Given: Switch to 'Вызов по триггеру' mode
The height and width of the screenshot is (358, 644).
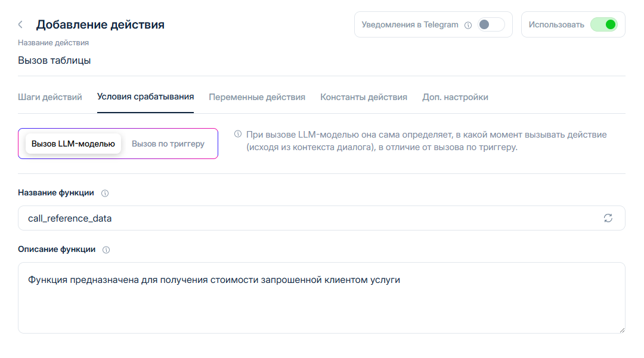Looking at the screenshot, I should tap(168, 144).
